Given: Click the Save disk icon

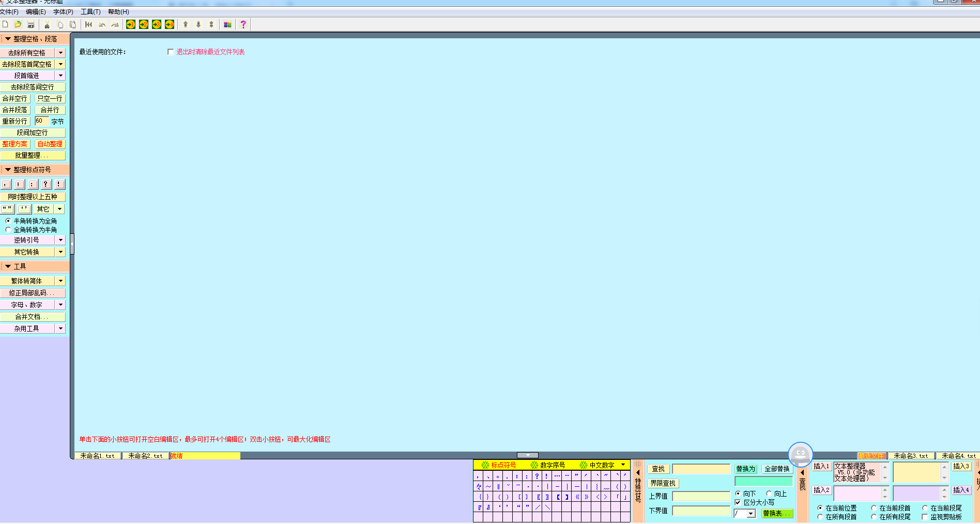Looking at the screenshot, I should [31, 24].
